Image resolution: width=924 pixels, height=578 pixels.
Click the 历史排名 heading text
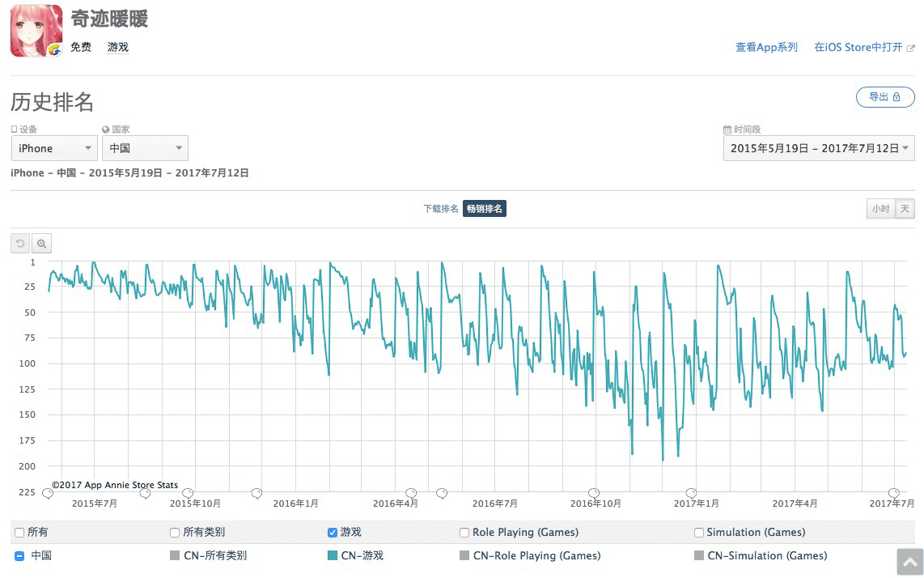(x=52, y=102)
